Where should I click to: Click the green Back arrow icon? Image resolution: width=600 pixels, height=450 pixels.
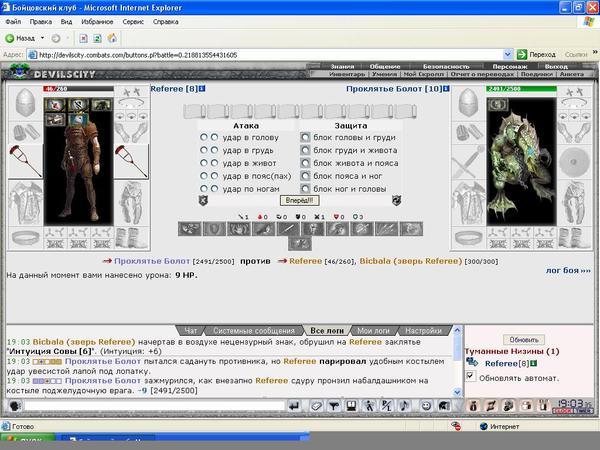click(x=10, y=38)
